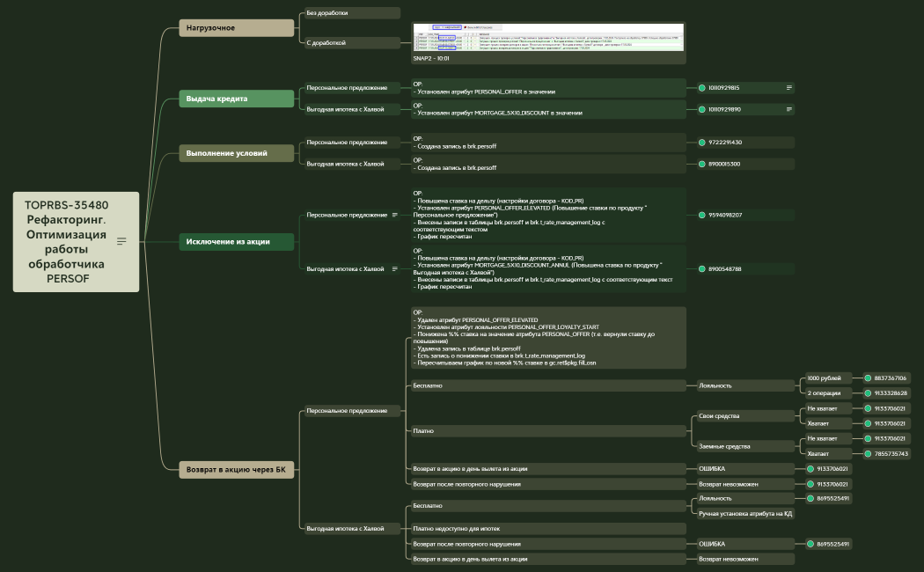The height and width of the screenshot is (572, 924).
Task: Open the note icon beside Выгодная ипотека с Халвой
Action: [x=392, y=268]
